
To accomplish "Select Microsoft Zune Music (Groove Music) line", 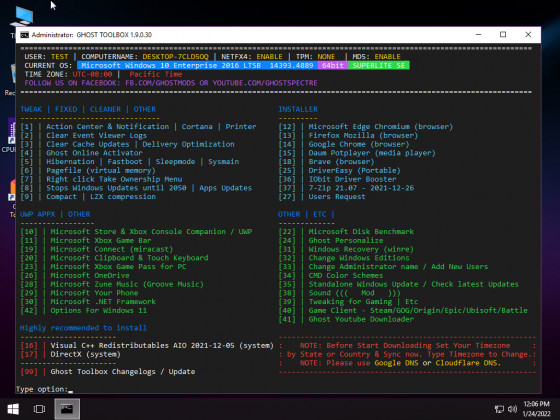I will 112,284.
